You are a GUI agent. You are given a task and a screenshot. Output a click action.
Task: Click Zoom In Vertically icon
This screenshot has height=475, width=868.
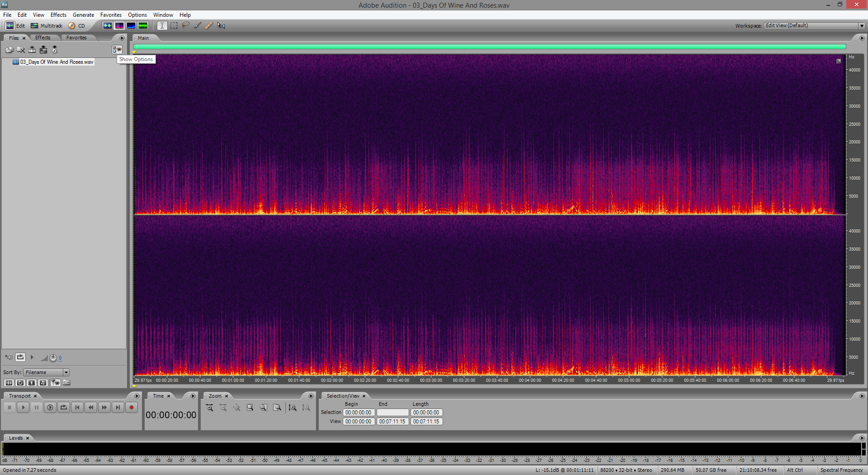292,408
